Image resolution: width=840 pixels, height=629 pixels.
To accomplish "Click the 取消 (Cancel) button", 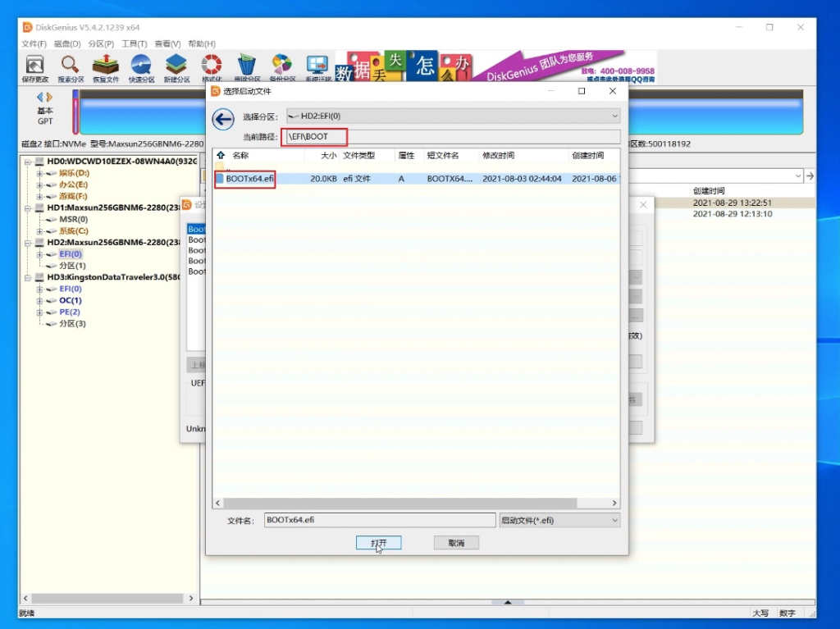I will pos(456,543).
